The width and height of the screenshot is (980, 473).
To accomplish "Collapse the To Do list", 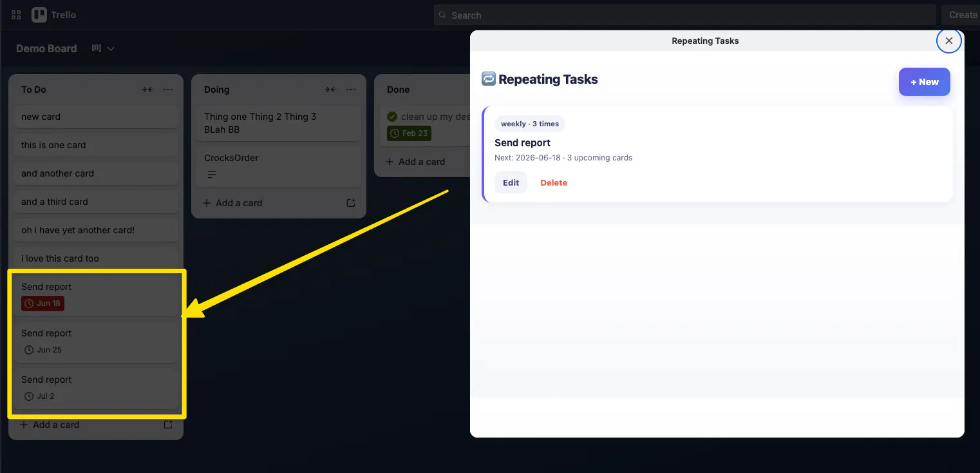I will click(x=147, y=90).
